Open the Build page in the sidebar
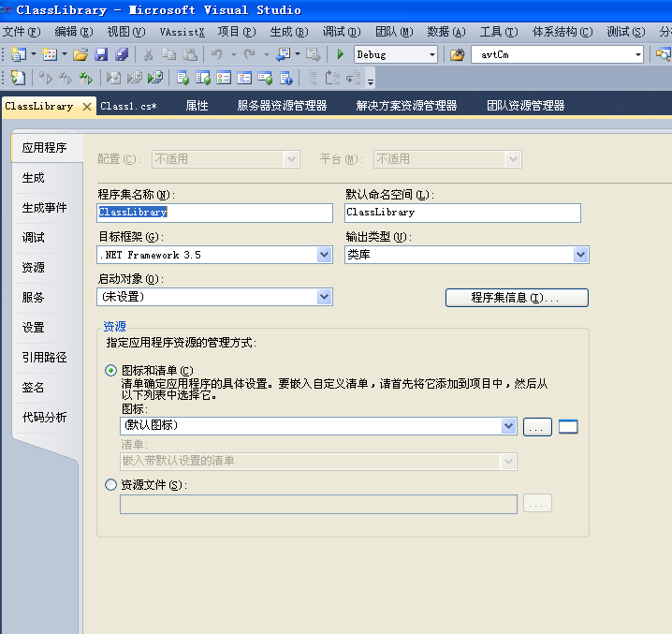The width and height of the screenshot is (672, 634). pyautogui.click(x=34, y=178)
